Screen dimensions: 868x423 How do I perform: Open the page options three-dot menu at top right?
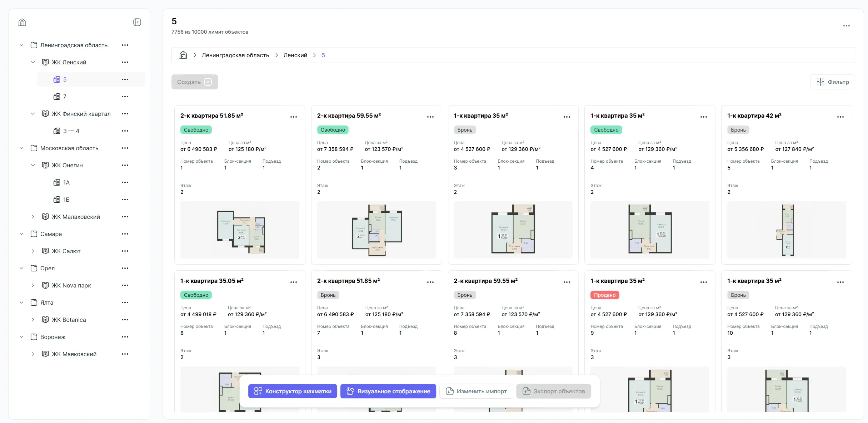coord(847,26)
